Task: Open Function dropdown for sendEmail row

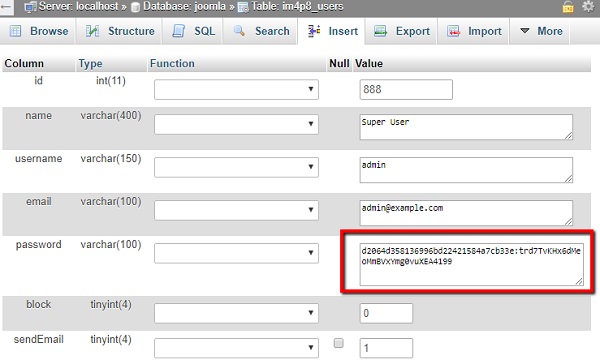Action: (236, 348)
